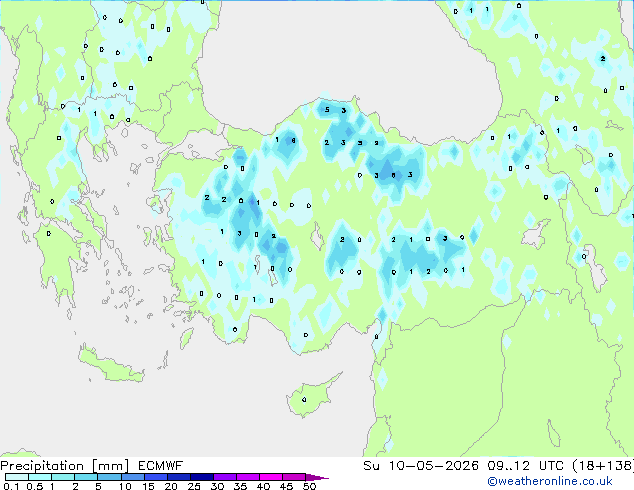Screen dimensions: 634x490
Task: Open the weatheronline.co.uk copyright link
Action: [x=550, y=481]
